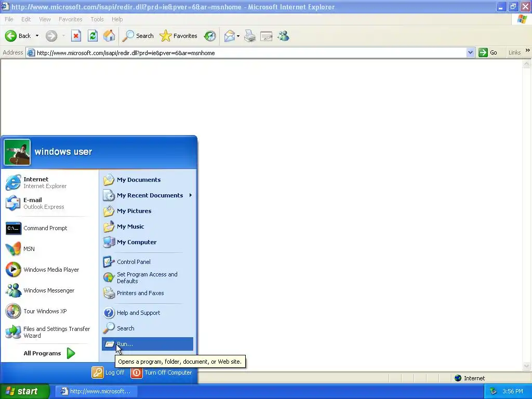Click the Internet zone in status bar
The height and width of the screenshot is (399, 532).
coord(470,378)
